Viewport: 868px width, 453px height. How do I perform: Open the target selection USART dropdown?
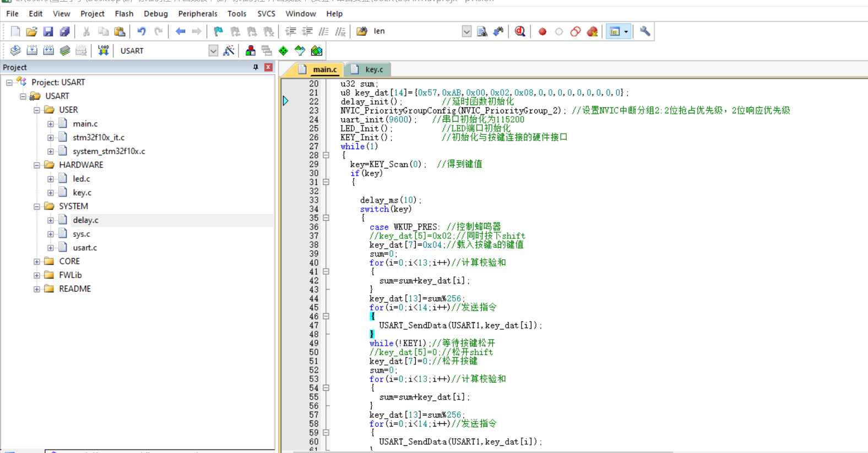tap(213, 51)
